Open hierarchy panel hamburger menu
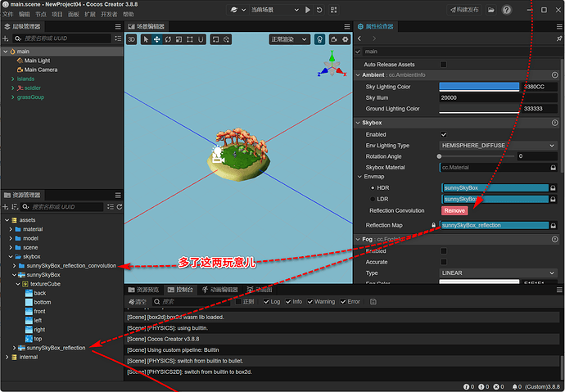 click(118, 27)
